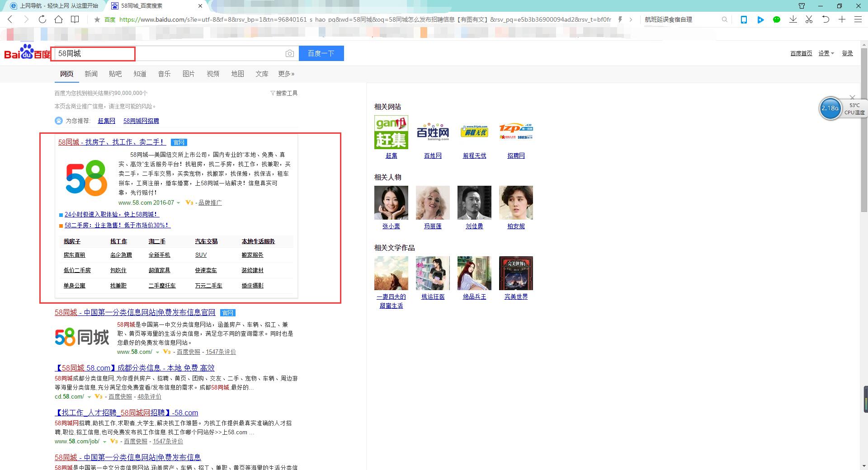Open recommended 赶集网 link

[x=106, y=121]
